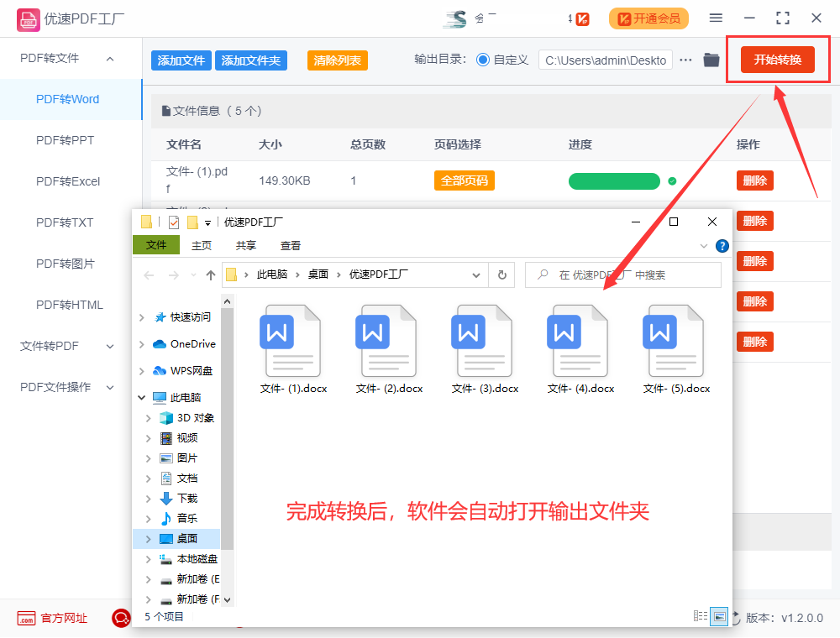Open the output folder icon
The height and width of the screenshot is (638, 840).
[x=711, y=60]
